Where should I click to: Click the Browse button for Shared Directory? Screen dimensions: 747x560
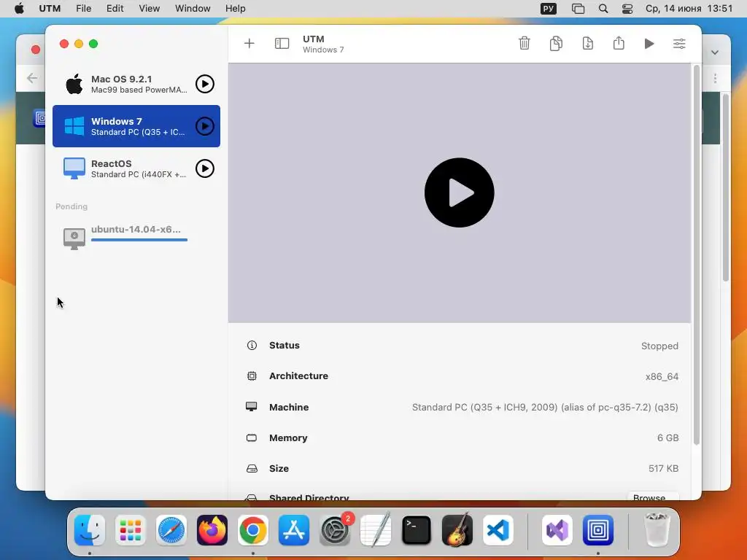pyautogui.click(x=653, y=496)
